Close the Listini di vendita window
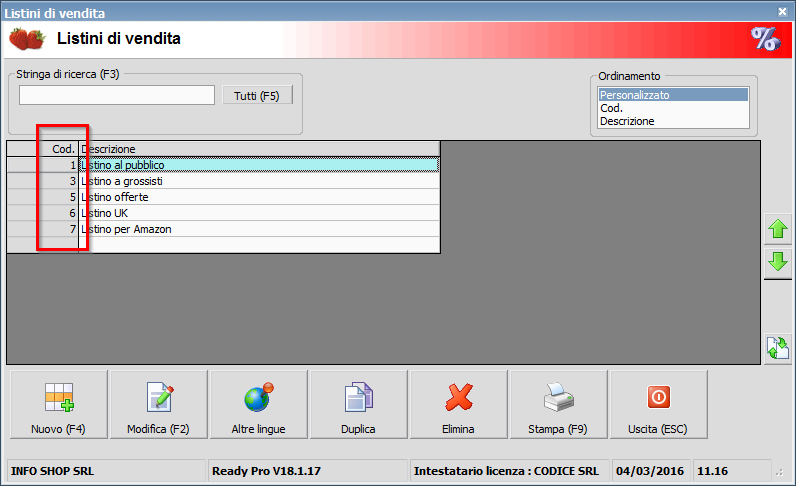 coord(782,11)
